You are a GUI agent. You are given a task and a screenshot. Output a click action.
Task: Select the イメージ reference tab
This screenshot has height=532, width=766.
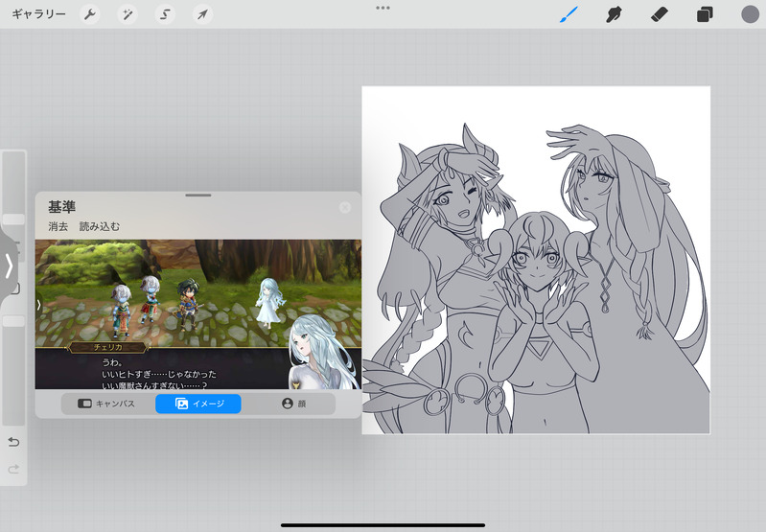pos(198,404)
